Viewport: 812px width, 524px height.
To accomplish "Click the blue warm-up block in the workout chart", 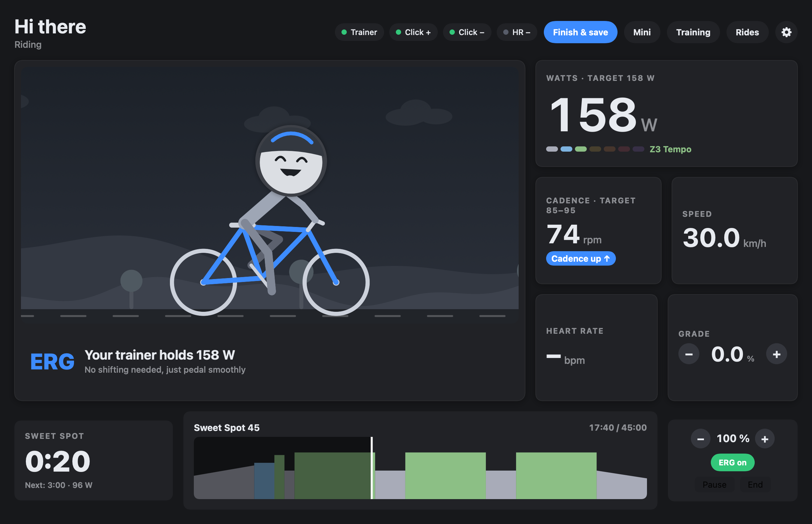I will tap(264, 481).
